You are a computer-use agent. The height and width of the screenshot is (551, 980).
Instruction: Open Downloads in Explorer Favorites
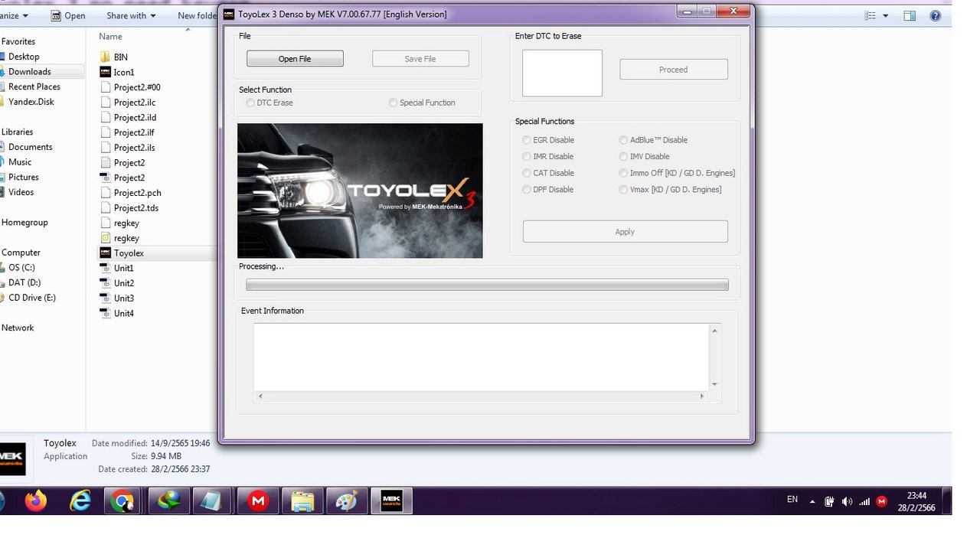pos(29,72)
